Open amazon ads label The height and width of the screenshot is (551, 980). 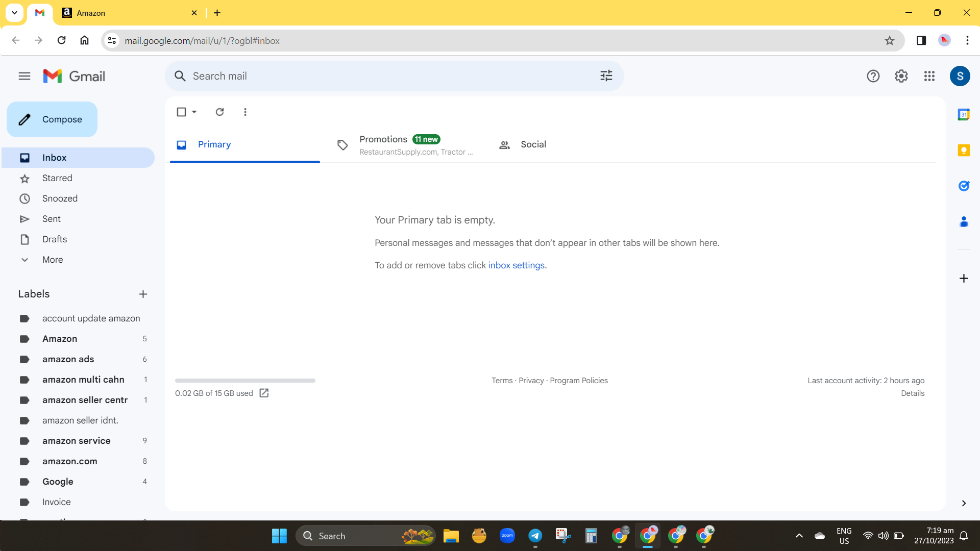(78, 359)
